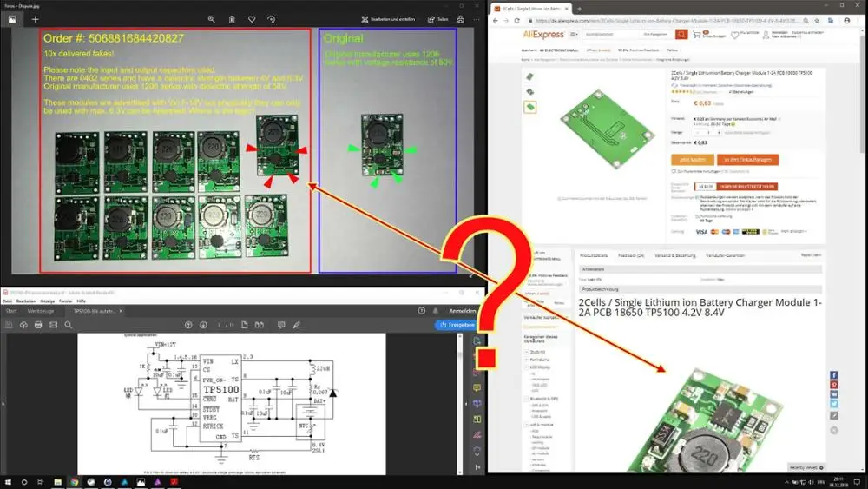Go back in the Chrome browser
Screen dimensions: 868x489
coord(496,21)
